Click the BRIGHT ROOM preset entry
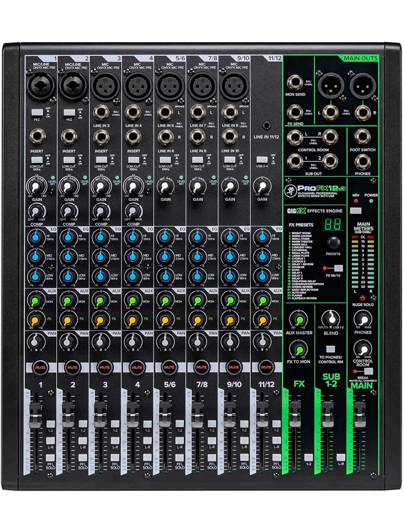This screenshot has width=404, height=532. (299, 233)
